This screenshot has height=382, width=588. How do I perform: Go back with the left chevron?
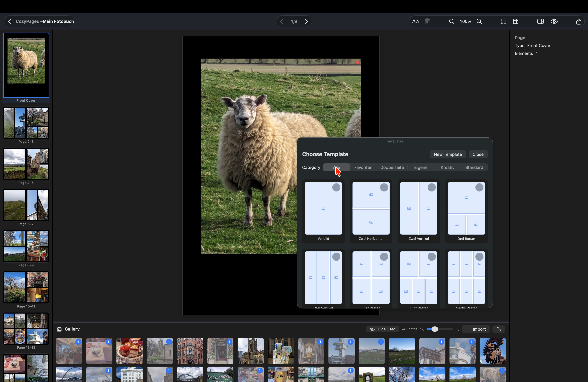point(10,22)
